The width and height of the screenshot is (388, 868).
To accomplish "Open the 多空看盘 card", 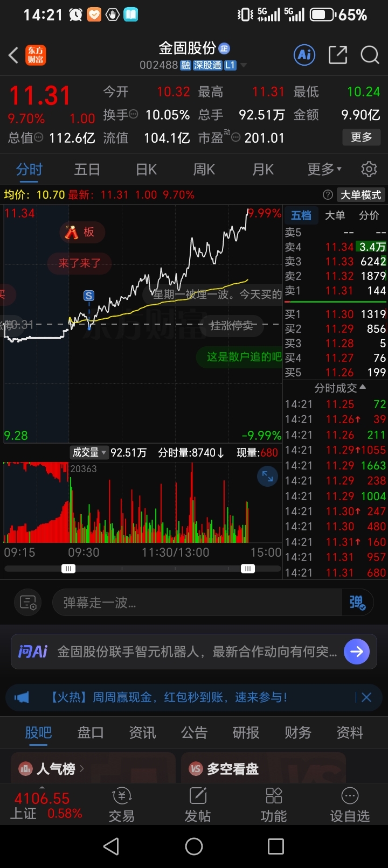I will 263,768.
